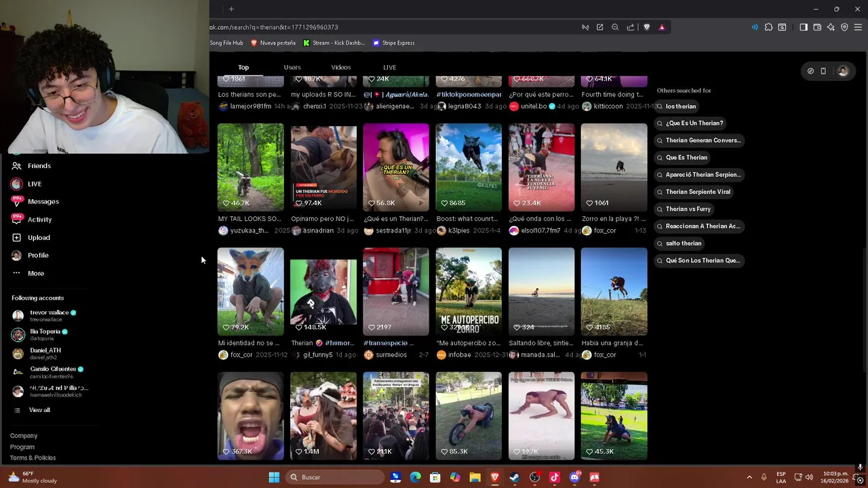Click Brave Shields lion icon
This screenshot has width=868, height=488.
click(646, 27)
